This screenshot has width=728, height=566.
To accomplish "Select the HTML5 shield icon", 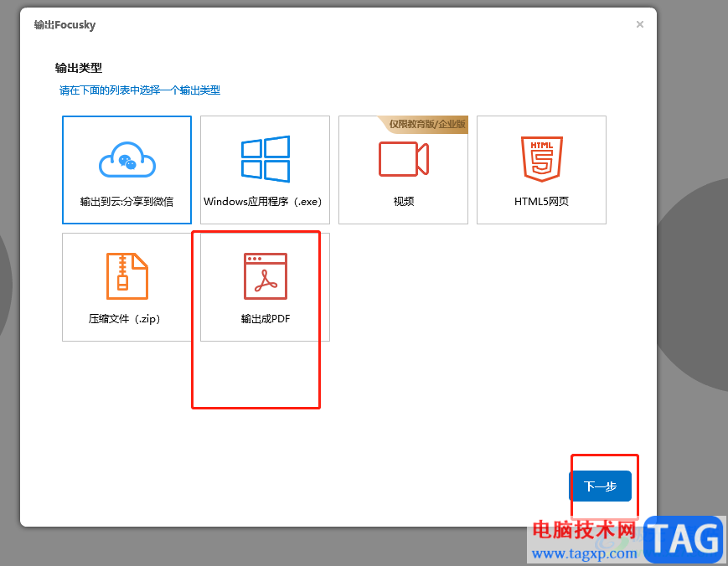I will pyautogui.click(x=541, y=159).
